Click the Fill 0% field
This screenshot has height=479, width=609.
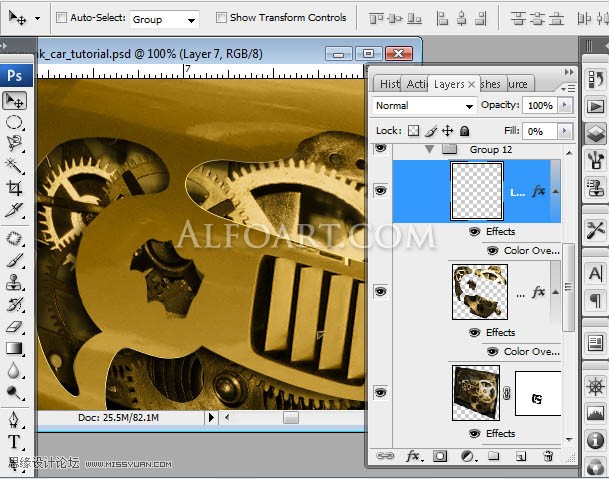pyautogui.click(x=540, y=131)
